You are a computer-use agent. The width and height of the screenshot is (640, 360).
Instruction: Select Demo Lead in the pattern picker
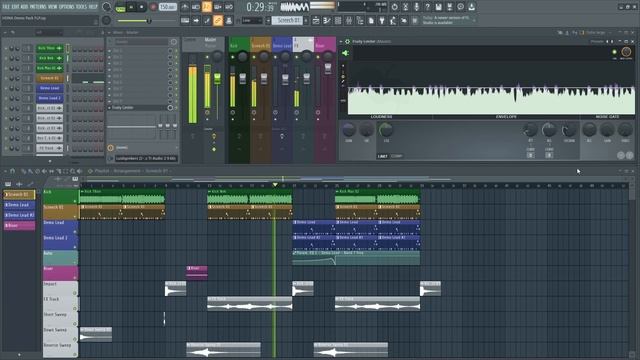coord(19,204)
